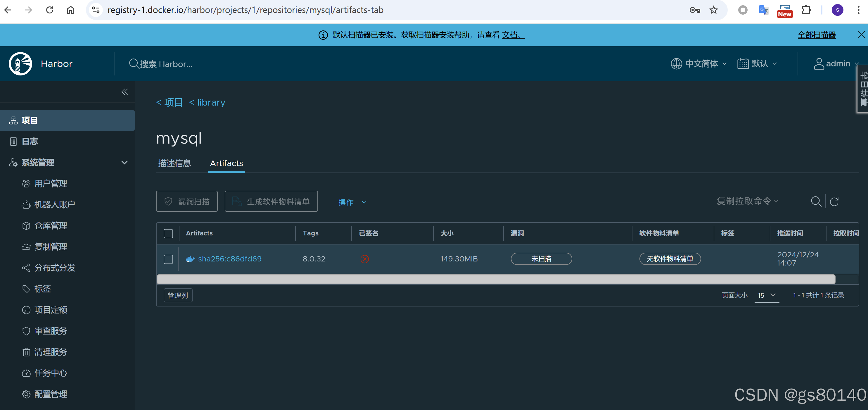Tick the select-all checkbox in table header

pyautogui.click(x=168, y=233)
